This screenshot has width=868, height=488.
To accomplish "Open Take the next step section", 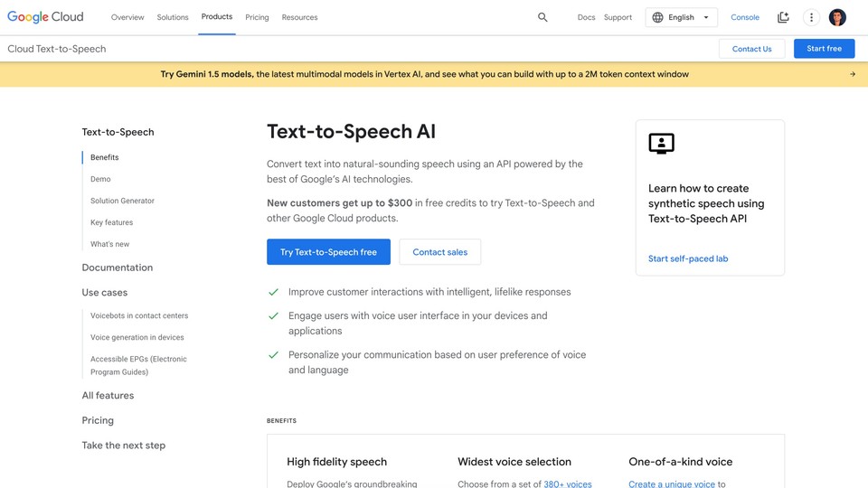I will pos(124,445).
